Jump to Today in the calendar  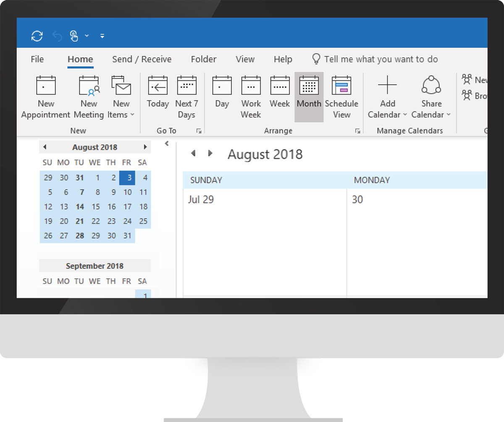(x=157, y=86)
